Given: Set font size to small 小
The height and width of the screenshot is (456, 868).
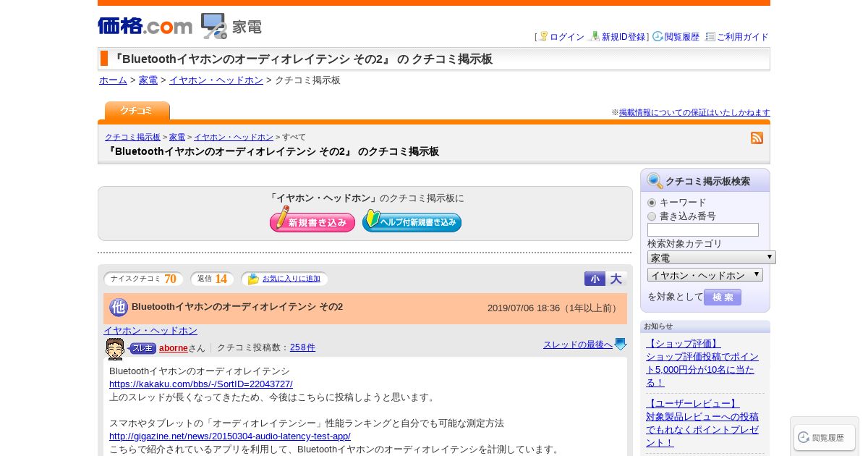Looking at the screenshot, I should (x=595, y=279).
